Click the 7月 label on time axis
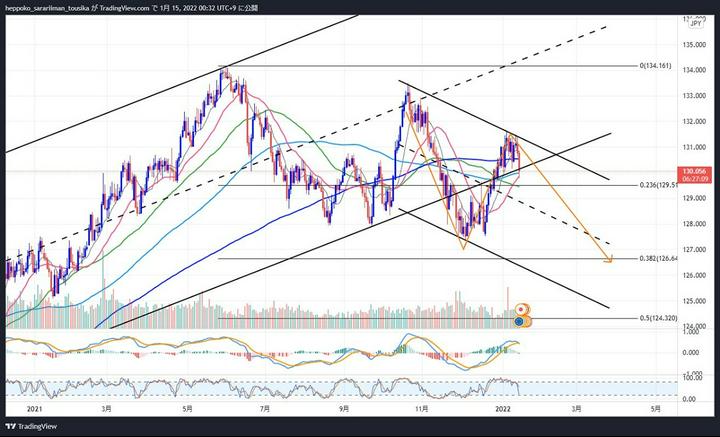 pyautogui.click(x=265, y=408)
